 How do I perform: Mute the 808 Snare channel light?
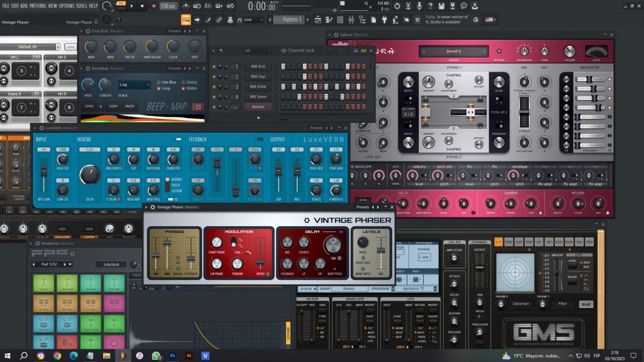pyautogui.click(x=214, y=96)
